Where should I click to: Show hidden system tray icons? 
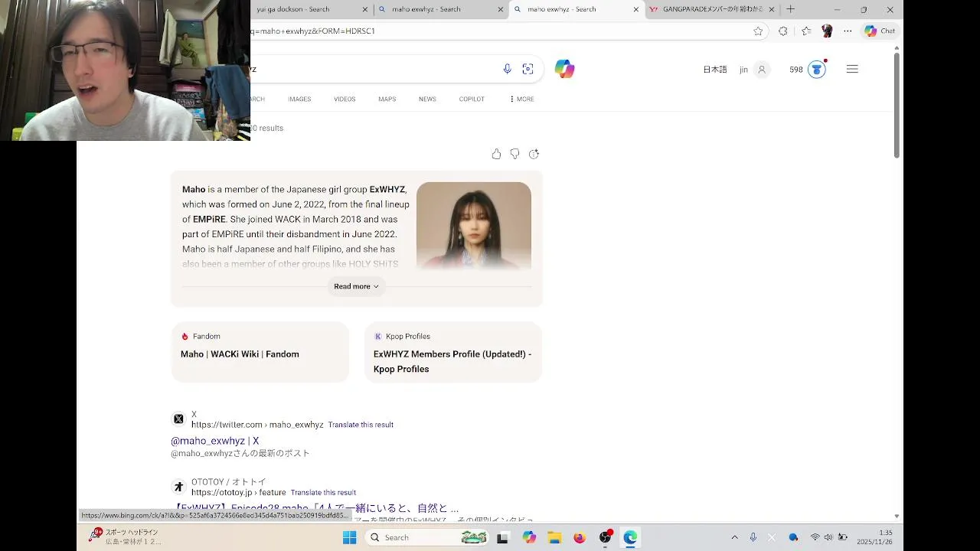(x=734, y=537)
